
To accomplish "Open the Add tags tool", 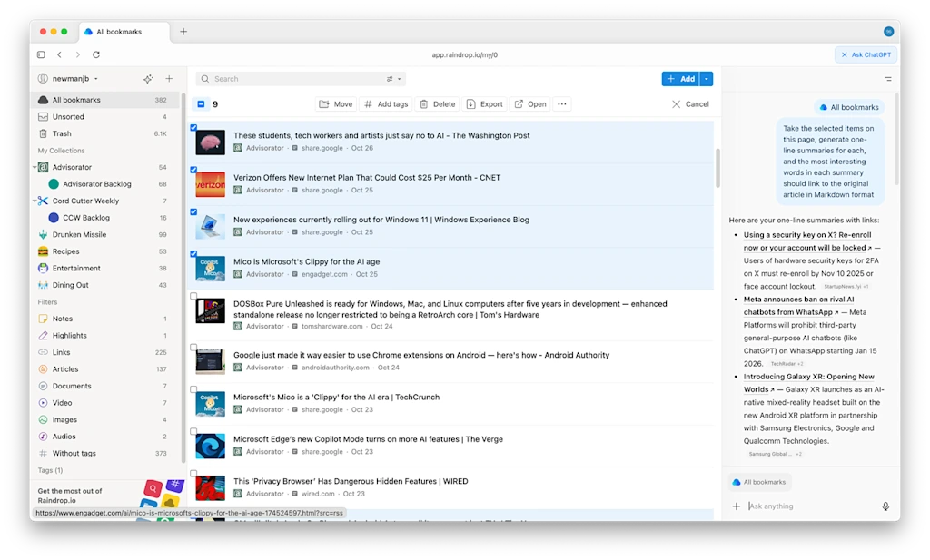I will point(371,103).
